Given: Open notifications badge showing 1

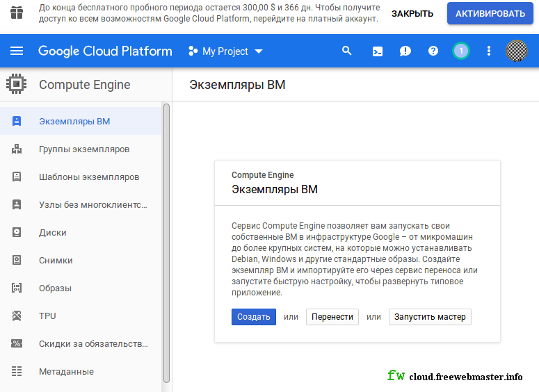Looking at the screenshot, I should point(460,51).
